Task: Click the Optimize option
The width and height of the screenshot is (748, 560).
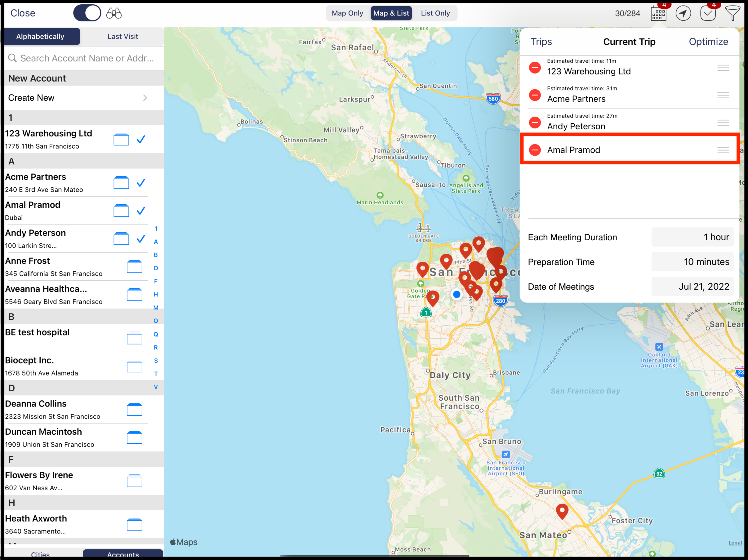Action: click(x=709, y=42)
